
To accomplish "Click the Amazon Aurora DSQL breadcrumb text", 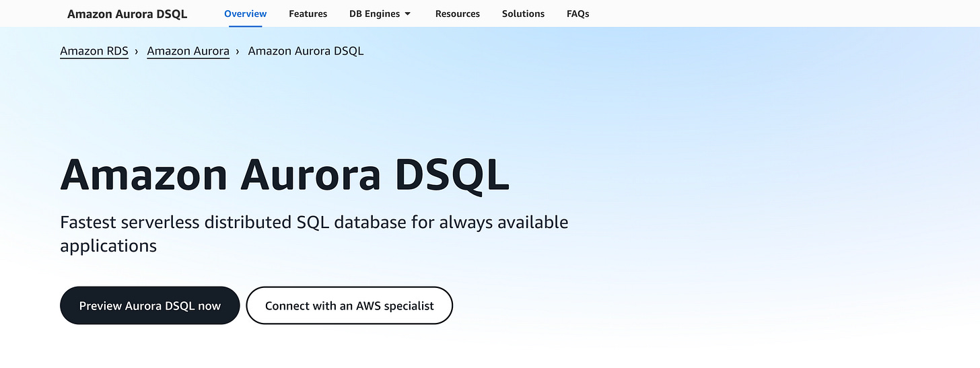I will [x=306, y=51].
